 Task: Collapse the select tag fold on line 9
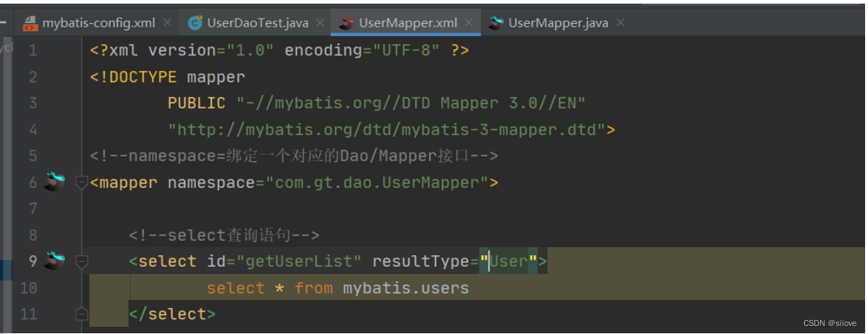82,261
